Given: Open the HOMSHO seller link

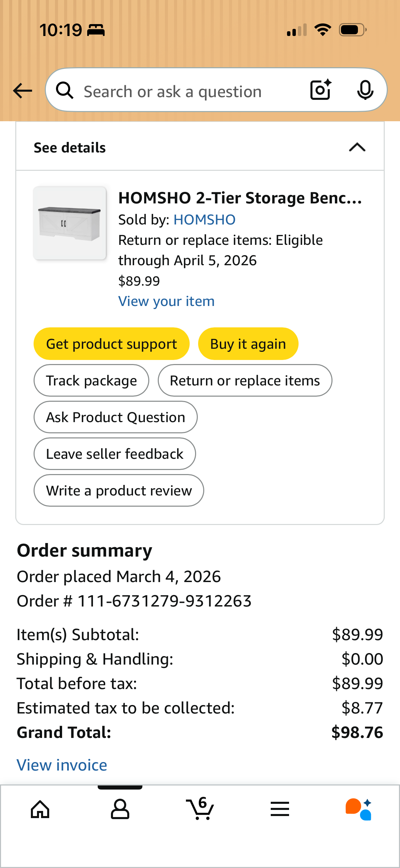Looking at the screenshot, I should tap(204, 220).
